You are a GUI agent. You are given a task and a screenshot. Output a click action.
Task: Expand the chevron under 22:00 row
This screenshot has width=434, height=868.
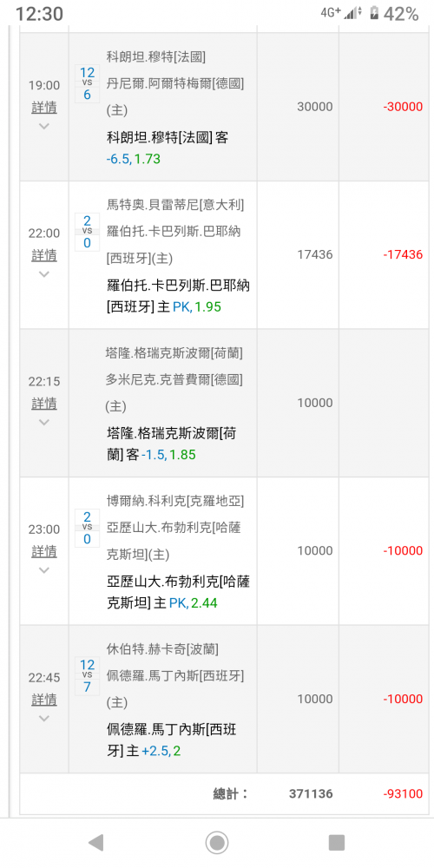pyautogui.click(x=44, y=274)
